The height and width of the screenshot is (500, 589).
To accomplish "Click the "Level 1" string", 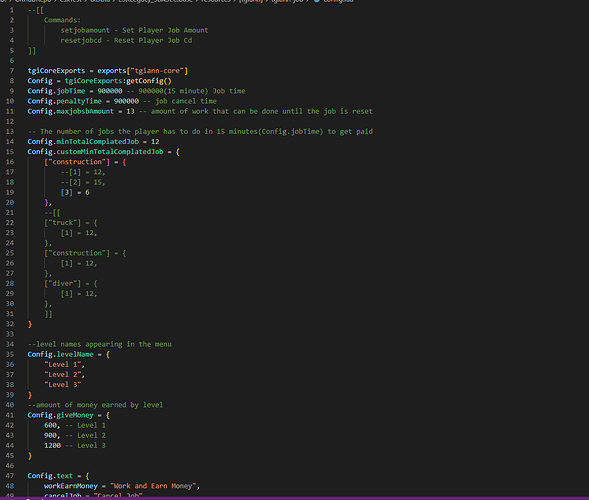I will 62,365.
